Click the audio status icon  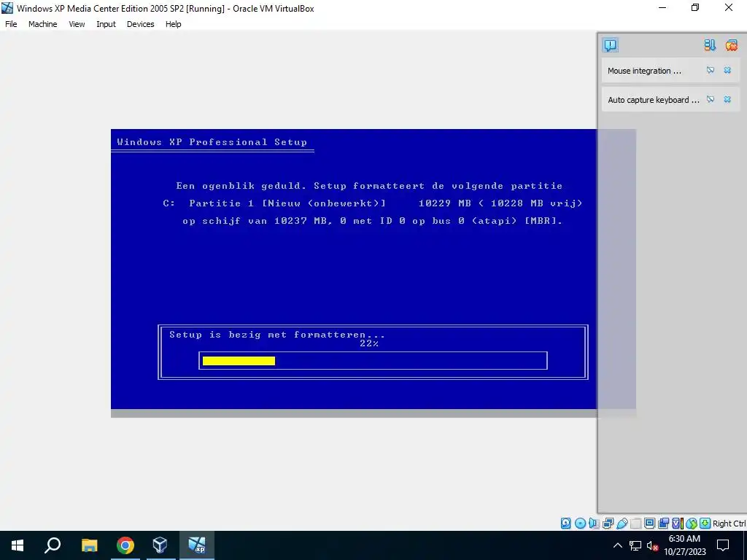click(594, 524)
